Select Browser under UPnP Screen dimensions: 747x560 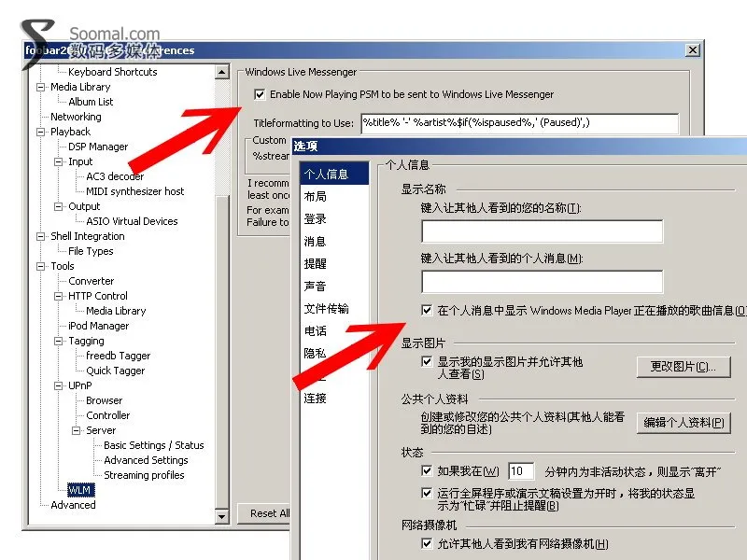[105, 400]
